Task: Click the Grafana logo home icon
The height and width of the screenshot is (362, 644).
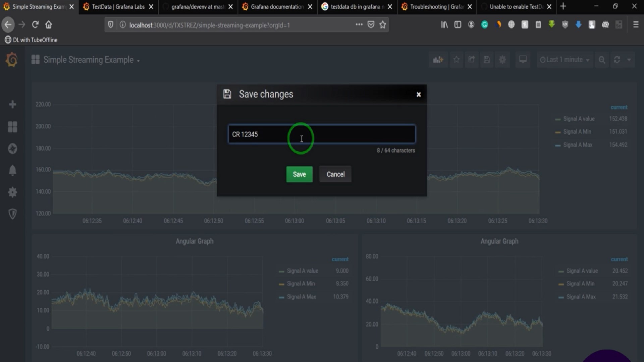Action: pos(12,60)
